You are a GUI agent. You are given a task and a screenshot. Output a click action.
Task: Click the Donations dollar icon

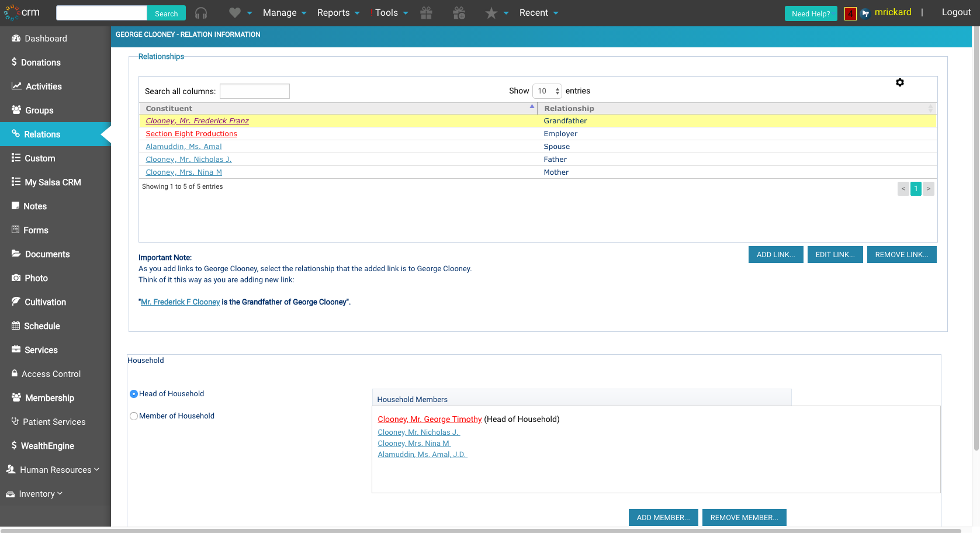pyautogui.click(x=14, y=62)
